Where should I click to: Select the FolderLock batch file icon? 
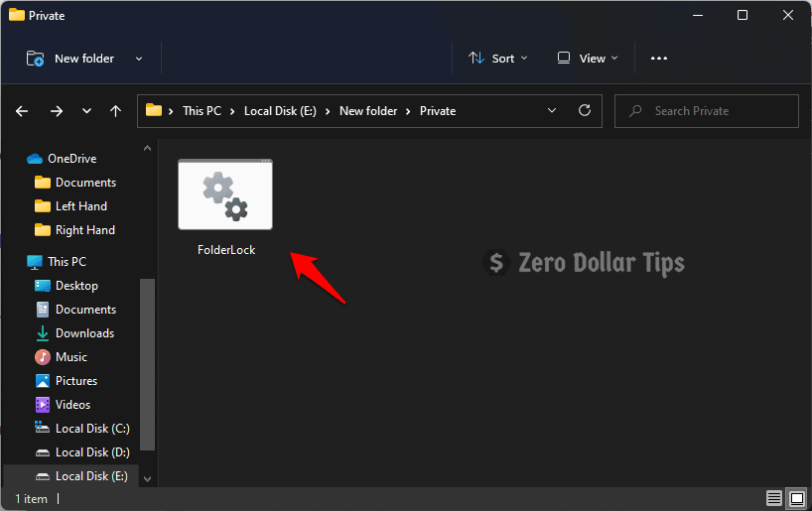tap(225, 194)
